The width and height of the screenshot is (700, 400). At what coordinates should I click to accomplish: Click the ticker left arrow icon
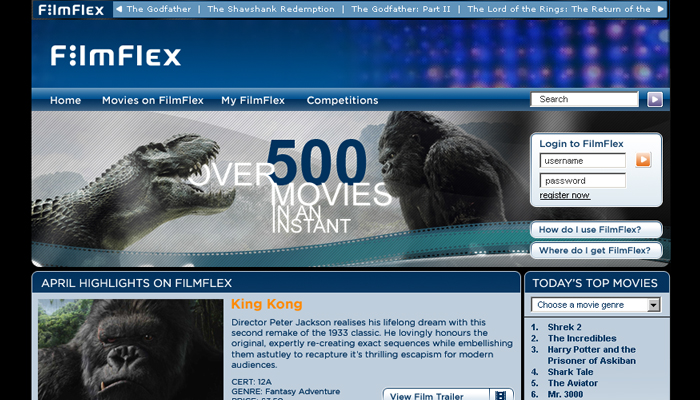click(x=119, y=9)
